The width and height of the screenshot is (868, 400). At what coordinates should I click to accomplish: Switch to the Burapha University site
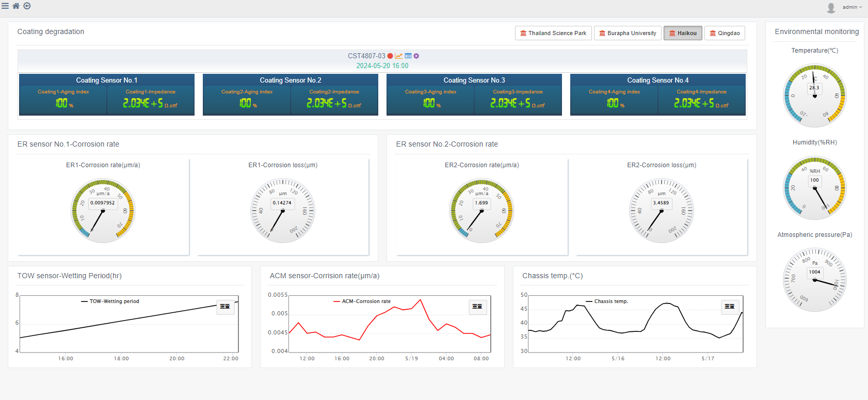[x=628, y=33]
